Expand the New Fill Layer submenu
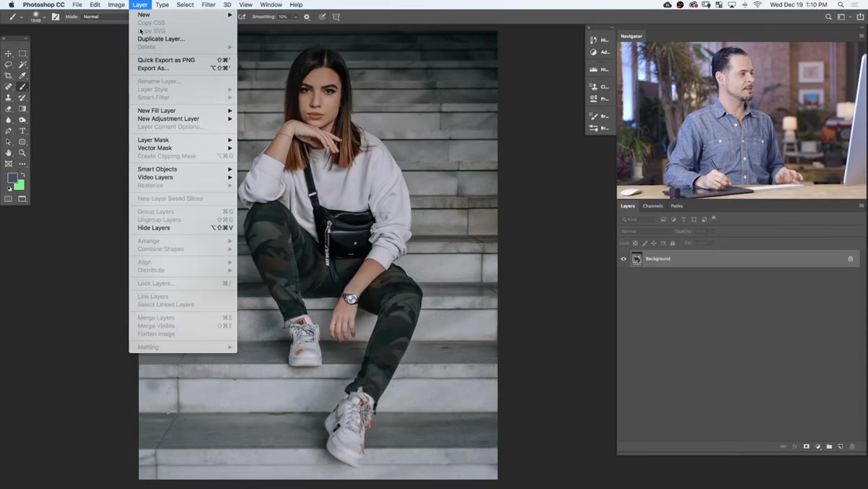 [x=183, y=111]
